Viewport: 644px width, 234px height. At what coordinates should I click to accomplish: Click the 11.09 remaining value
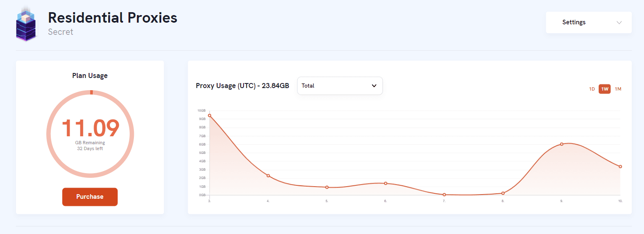90,128
